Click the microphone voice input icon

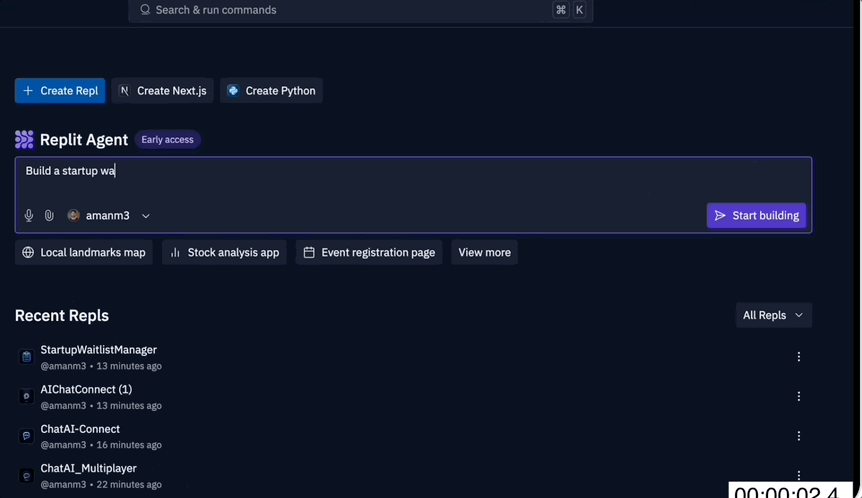[29, 215]
